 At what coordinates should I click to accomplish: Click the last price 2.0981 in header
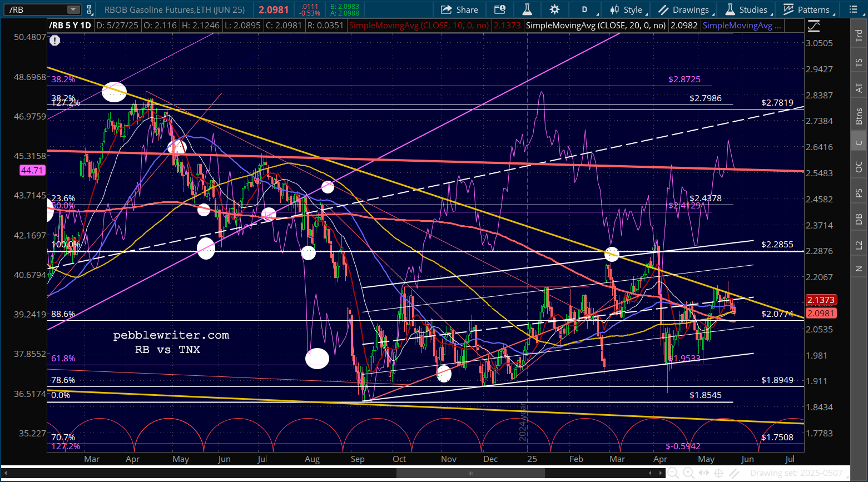point(274,9)
